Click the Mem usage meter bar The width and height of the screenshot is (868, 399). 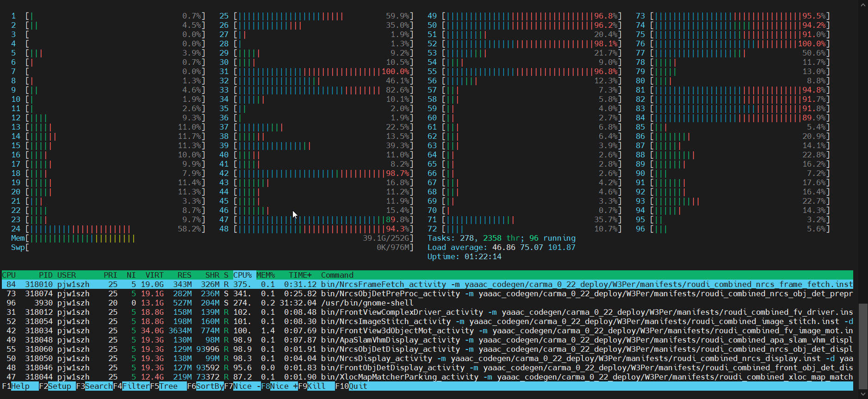coord(212,238)
